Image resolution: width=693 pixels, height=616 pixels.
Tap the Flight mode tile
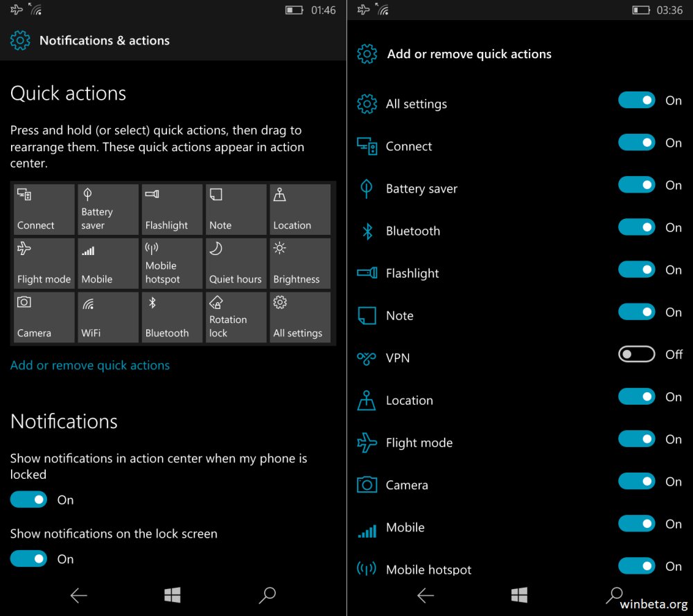point(44,263)
